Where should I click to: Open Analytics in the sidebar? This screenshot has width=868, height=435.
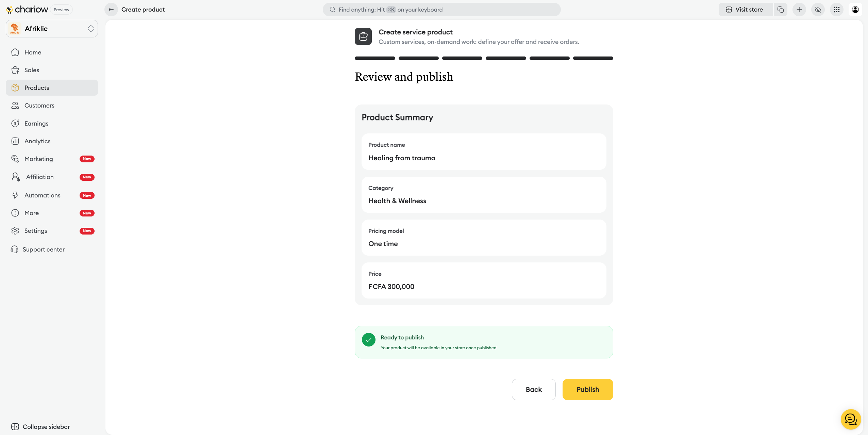pyautogui.click(x=37, y=141)
